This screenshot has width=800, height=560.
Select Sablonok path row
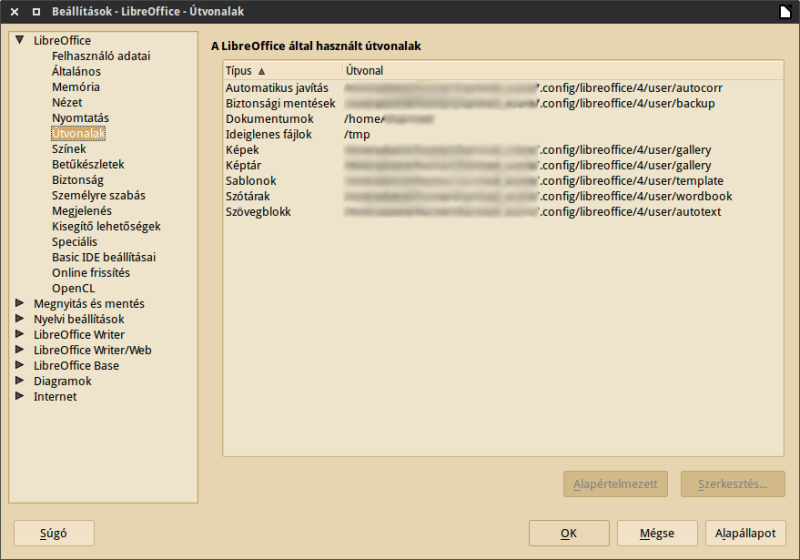503,181
